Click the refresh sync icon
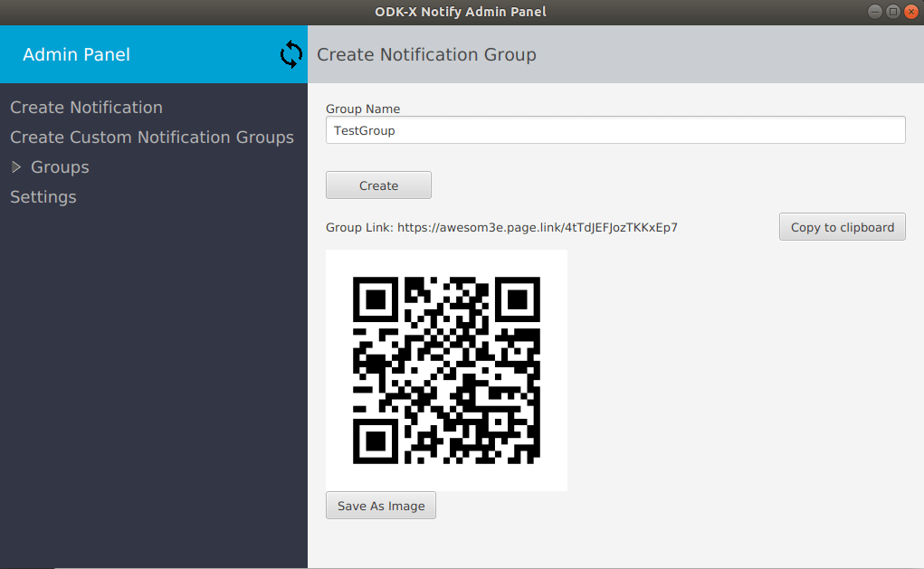Screen dimensions: 924x569 pos(291,54)
